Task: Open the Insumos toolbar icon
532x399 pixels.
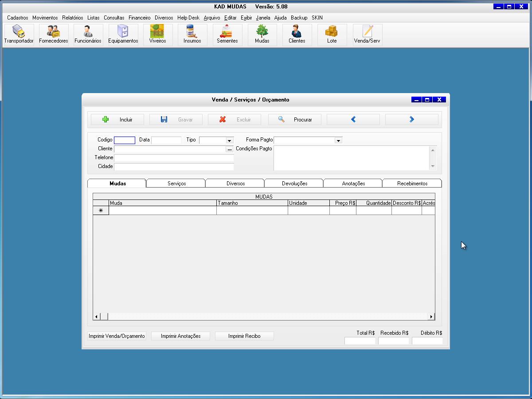Action: pos(192,35)
